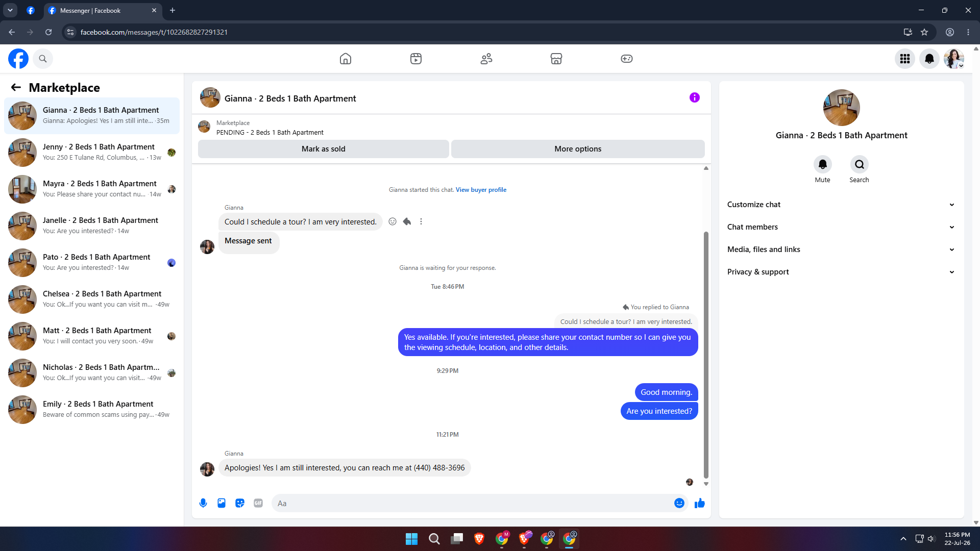Open the Friends icon in top navigation
This screenshot has width=980, height=551.
click(x=486, y=59)
